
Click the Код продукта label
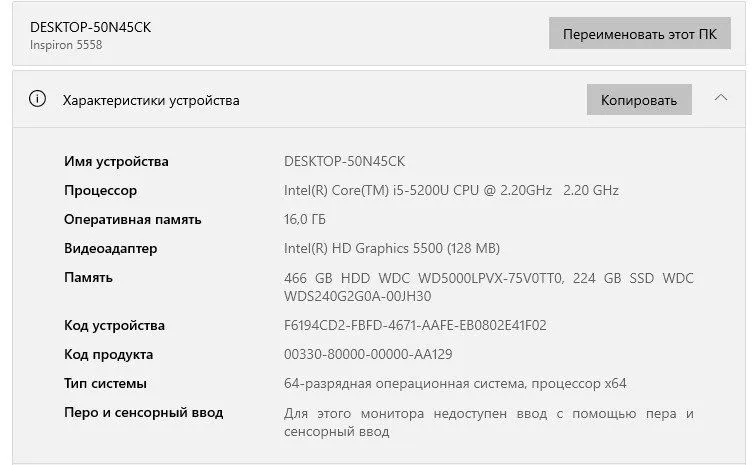pyautogui.click(x=108, y=355)
